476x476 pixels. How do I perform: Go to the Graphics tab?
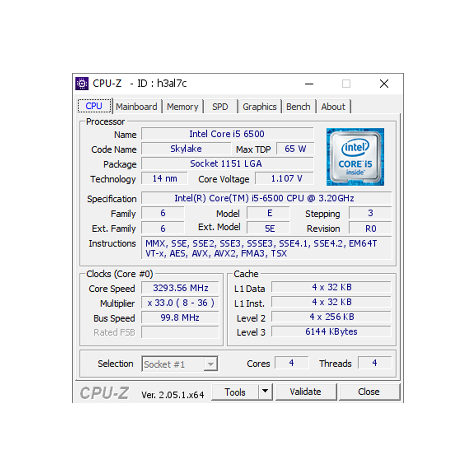[x=259, y=107]
